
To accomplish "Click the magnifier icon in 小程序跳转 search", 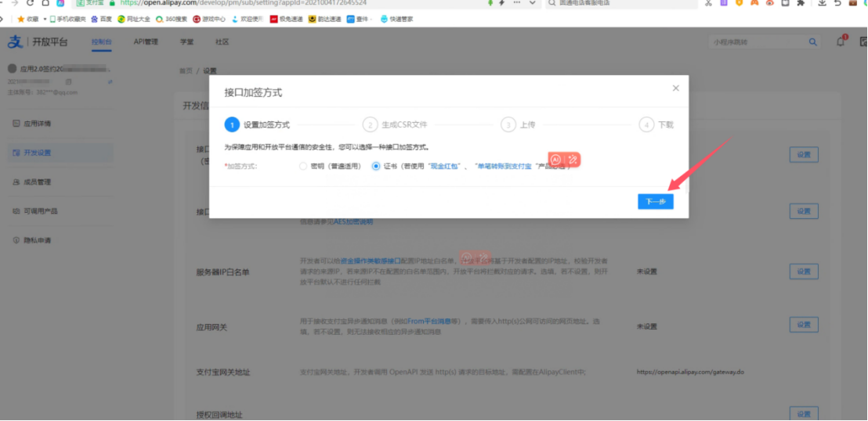I will pos(812,42).
